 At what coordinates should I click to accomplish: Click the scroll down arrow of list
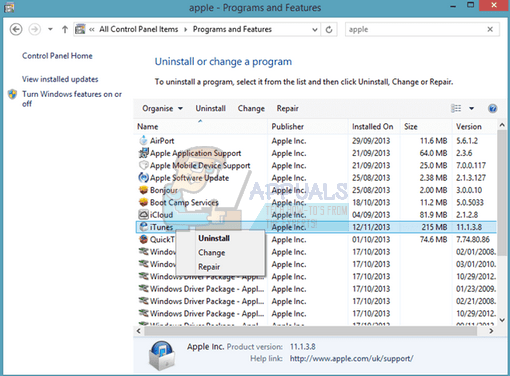pyautogui.click(x=502, y=320)
